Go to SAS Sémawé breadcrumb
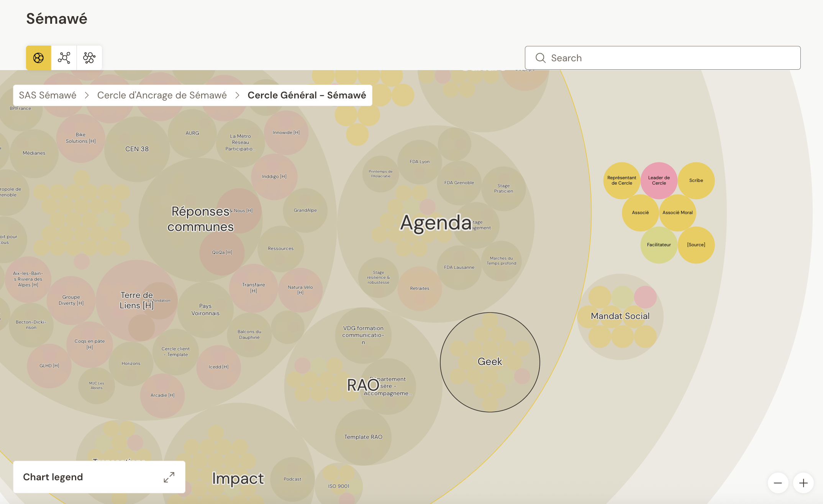 pos(48,95)
